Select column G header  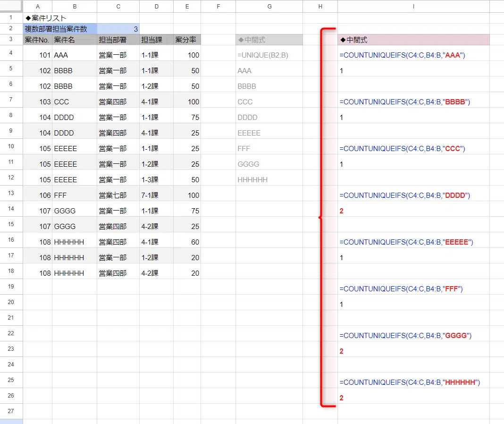coord(269,7)
